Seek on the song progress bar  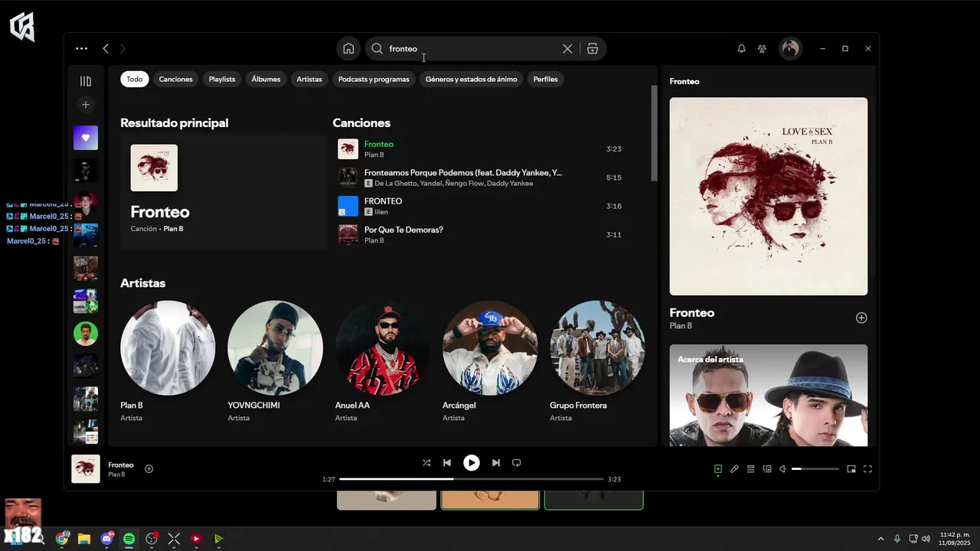[472, 479]
